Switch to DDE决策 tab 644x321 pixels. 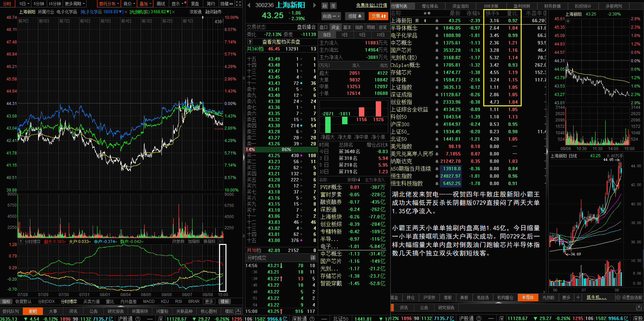[x=491, y=6]
